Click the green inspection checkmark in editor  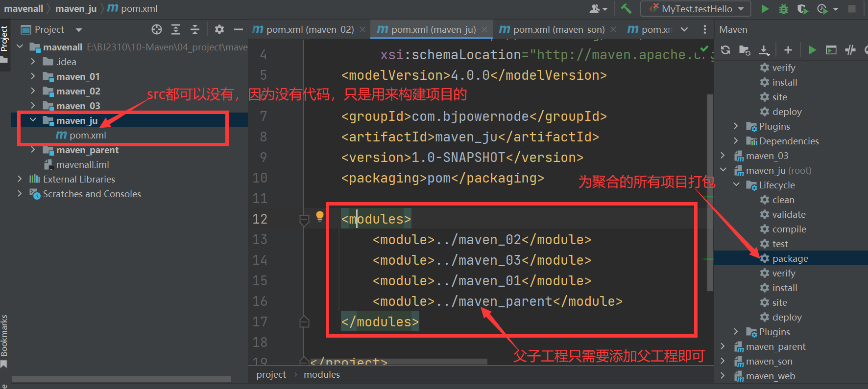[704, 49]
